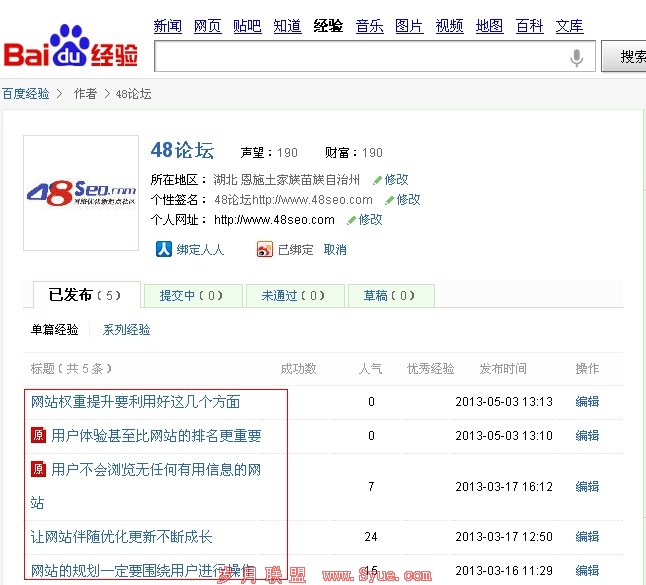Click 编辑 for the 2013-05-03 13:13 article
The image size is (646, 585).
[x=587, y=402]
